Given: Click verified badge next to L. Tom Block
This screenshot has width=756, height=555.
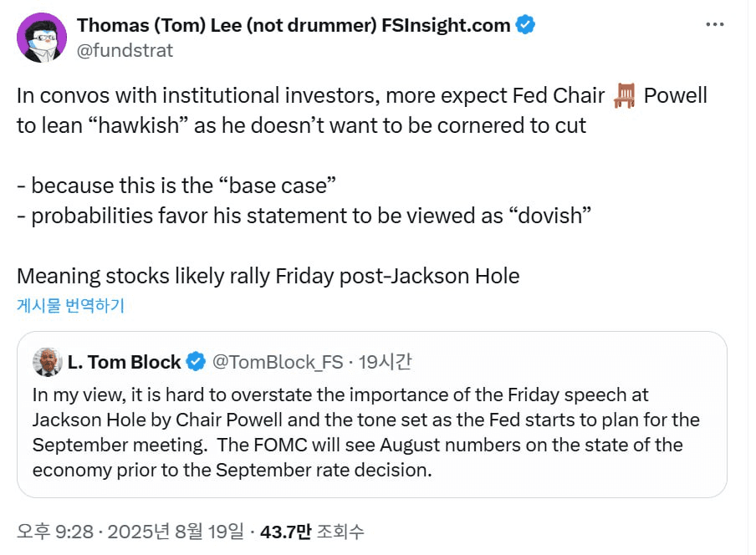Looking at the screenshot, I should coord(196,362).
